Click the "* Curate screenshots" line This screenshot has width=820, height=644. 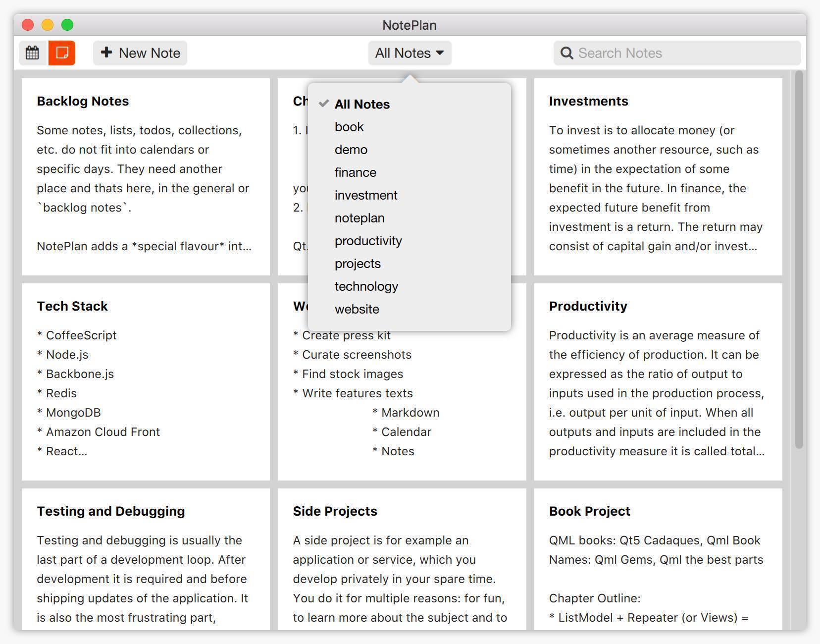(352, 355)
